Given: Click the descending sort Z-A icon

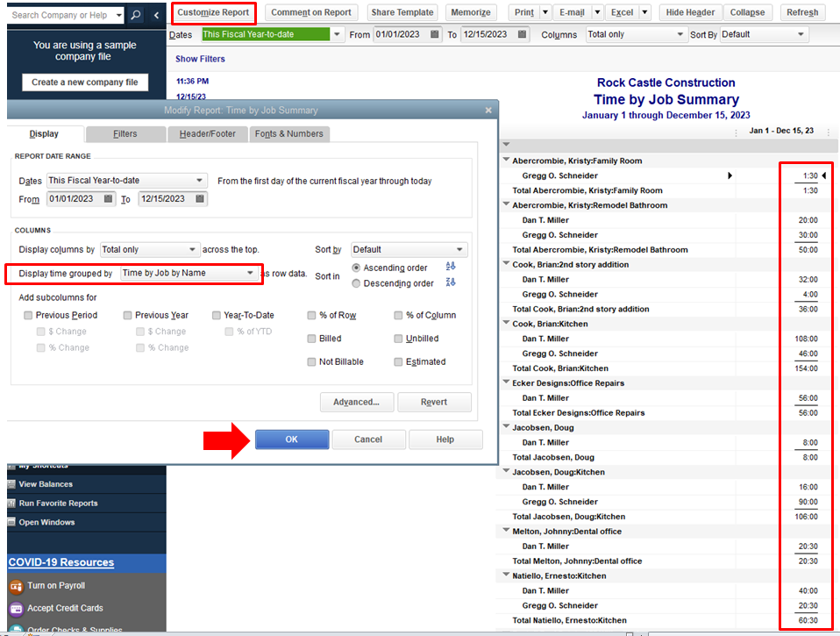Looking at the screenshot, I should pyautogui.click(x=451, y=282).
